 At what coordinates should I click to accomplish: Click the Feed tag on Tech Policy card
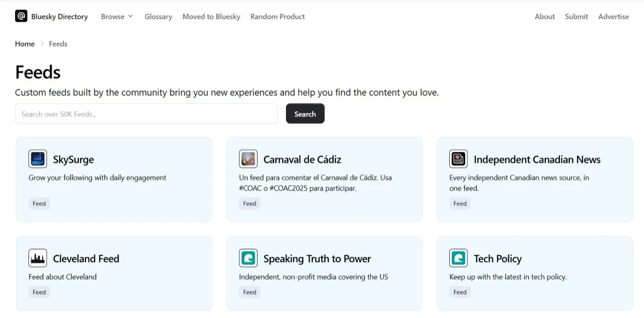tap(460, 292)
